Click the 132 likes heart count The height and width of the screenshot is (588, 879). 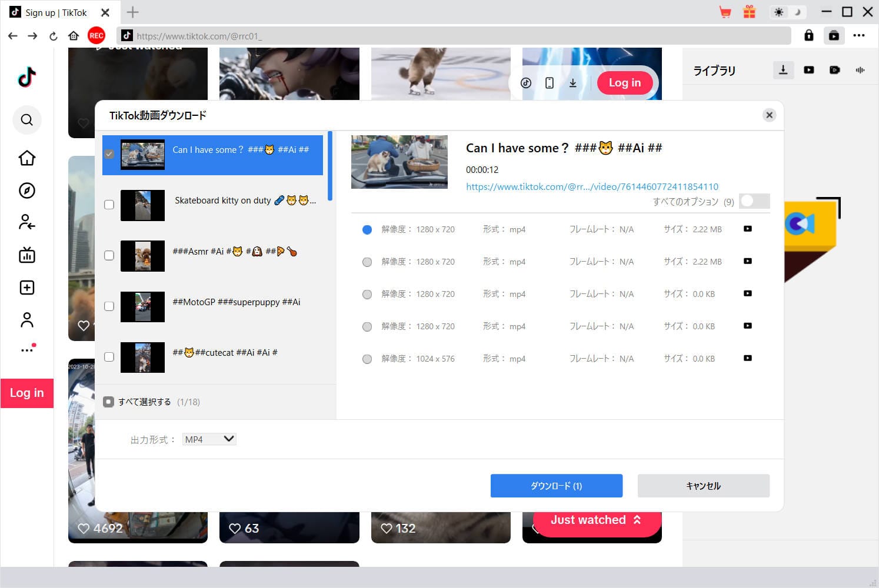[398, 528]
